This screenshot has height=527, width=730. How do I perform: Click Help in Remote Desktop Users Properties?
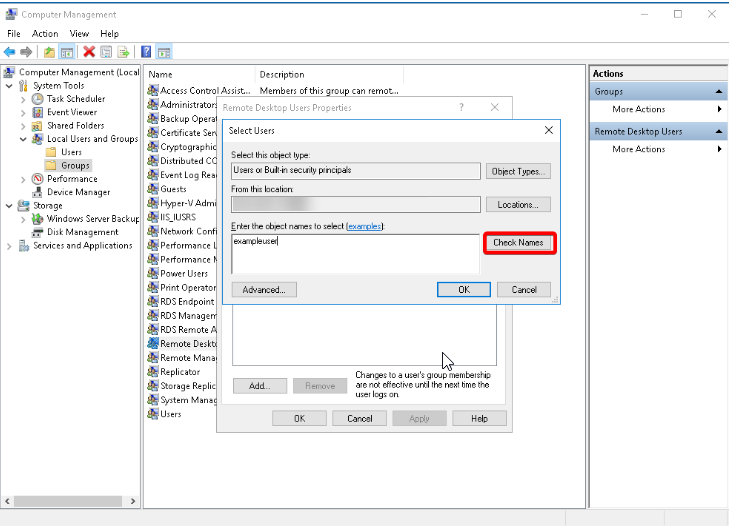click(x=479, y=419)
